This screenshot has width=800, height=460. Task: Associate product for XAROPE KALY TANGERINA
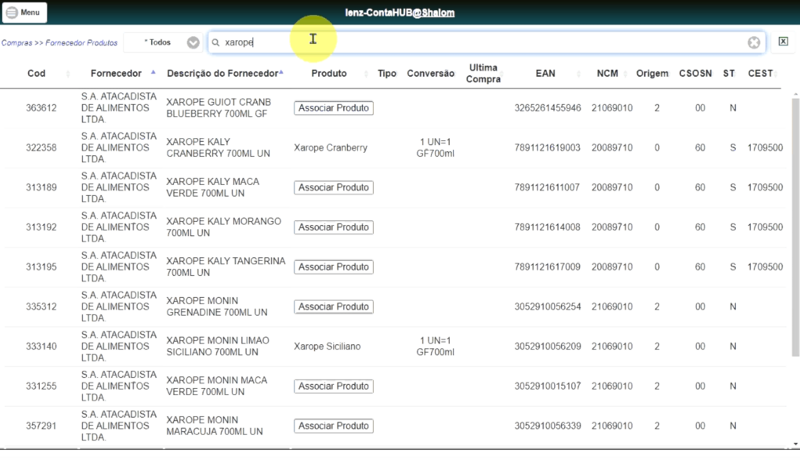(334, 267)
